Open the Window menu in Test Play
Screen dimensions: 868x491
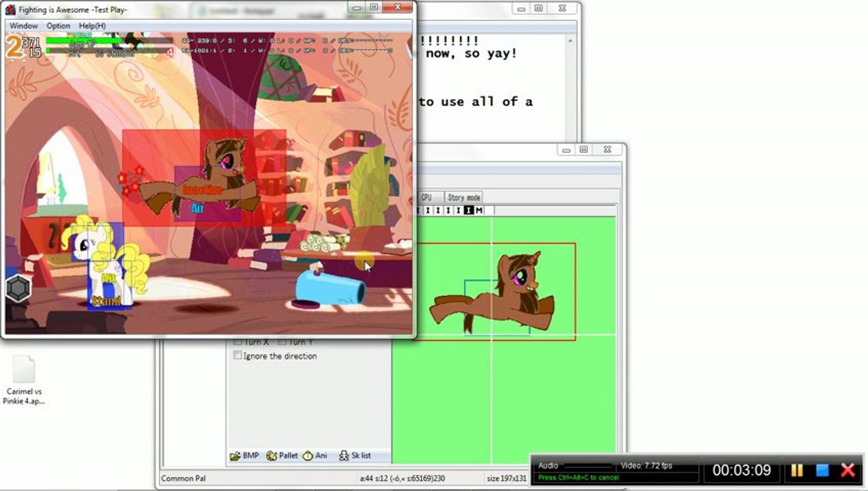23,26
